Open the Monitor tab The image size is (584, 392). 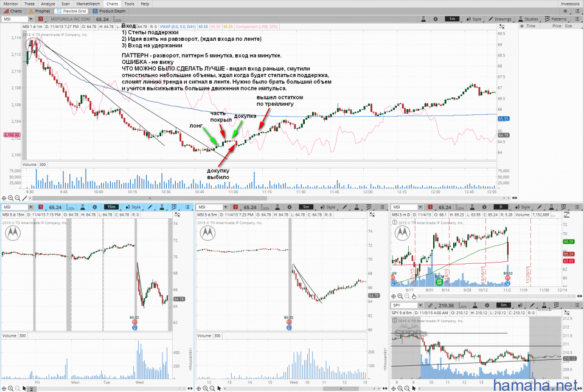click(x=11, y=4)
